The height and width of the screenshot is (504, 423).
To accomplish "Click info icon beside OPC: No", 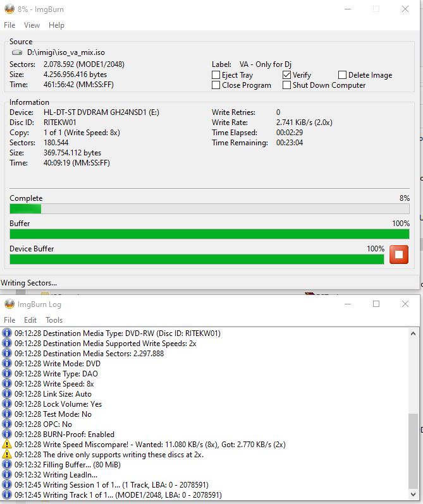I will 7,424.
